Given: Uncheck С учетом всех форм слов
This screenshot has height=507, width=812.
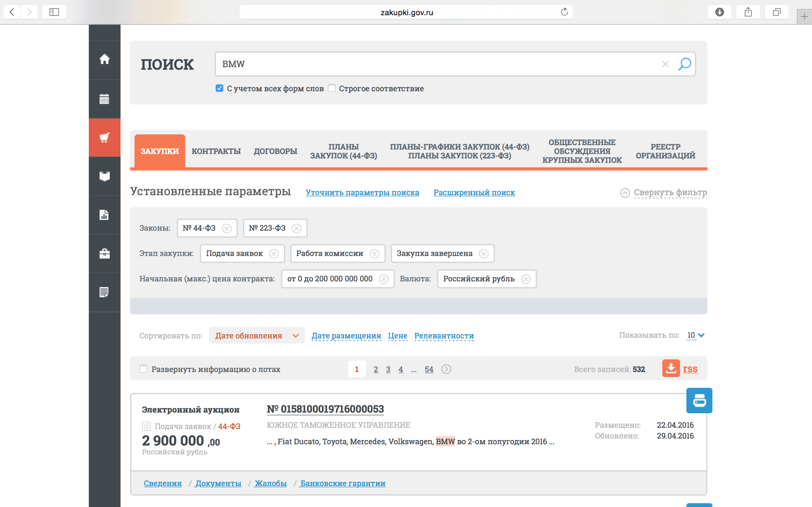Looking at the screenshot, I should (x=220, y=88).
